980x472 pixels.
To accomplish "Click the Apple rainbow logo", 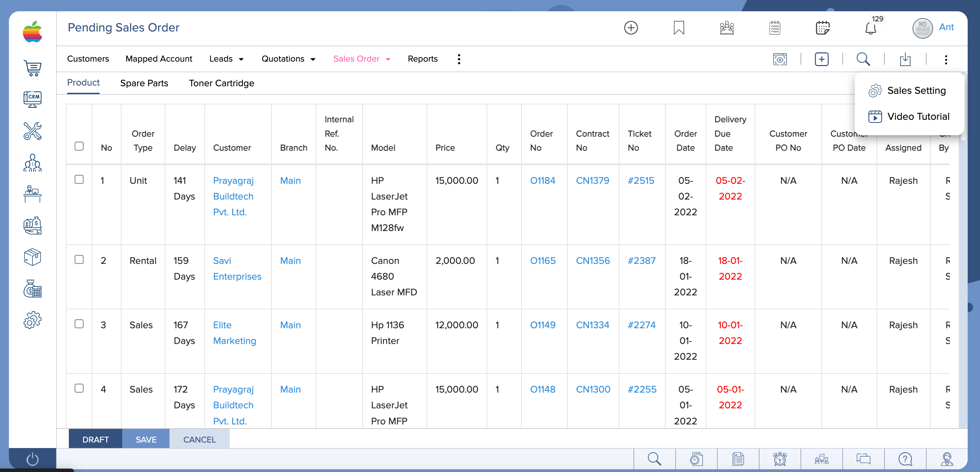I will coord(32,32).
